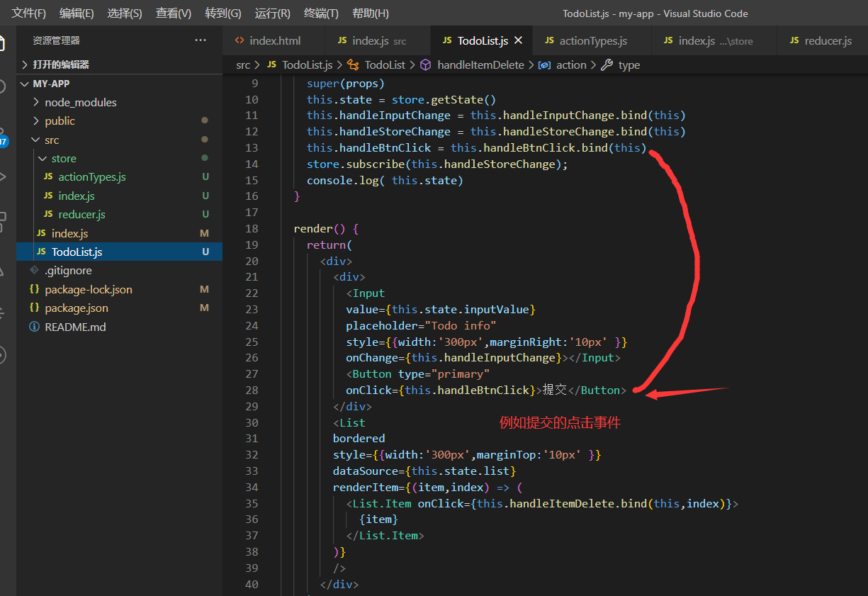
Task: Expand the node_modules folder
Action: pyautogui.click(x=119, y=102)
